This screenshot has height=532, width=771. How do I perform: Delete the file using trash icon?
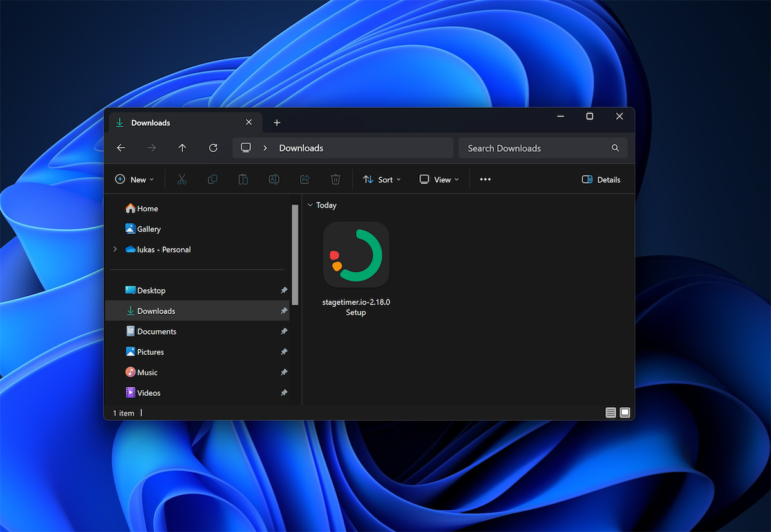335,179
